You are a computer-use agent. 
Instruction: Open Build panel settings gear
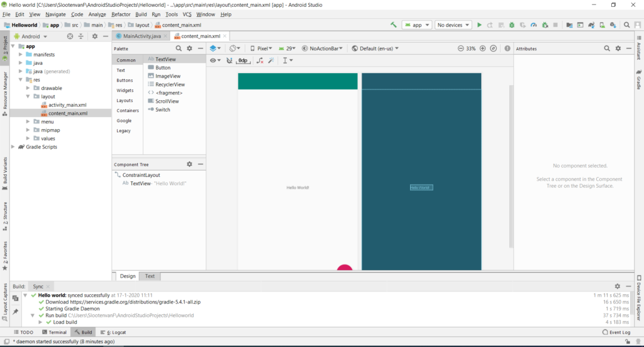tap(618, 286)
